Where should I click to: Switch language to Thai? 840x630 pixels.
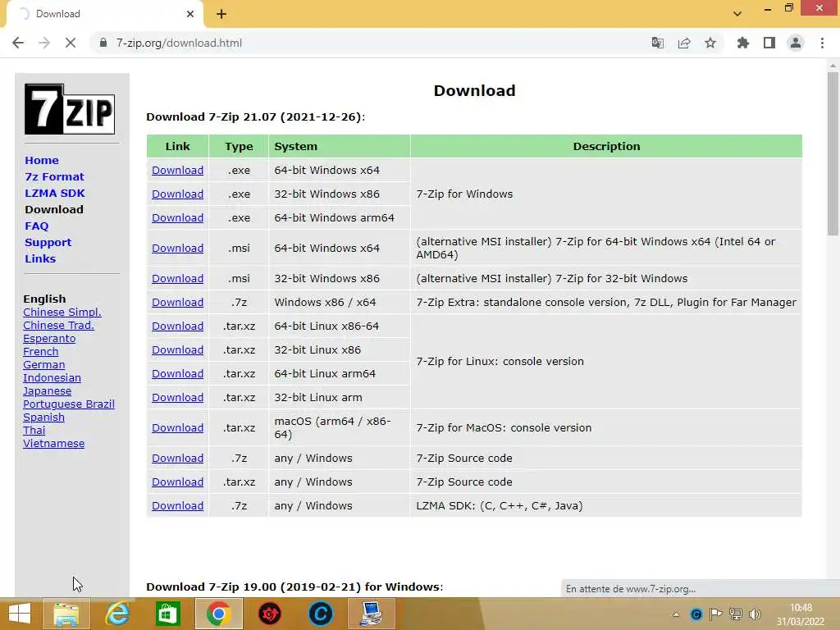(x=34, y=430)
